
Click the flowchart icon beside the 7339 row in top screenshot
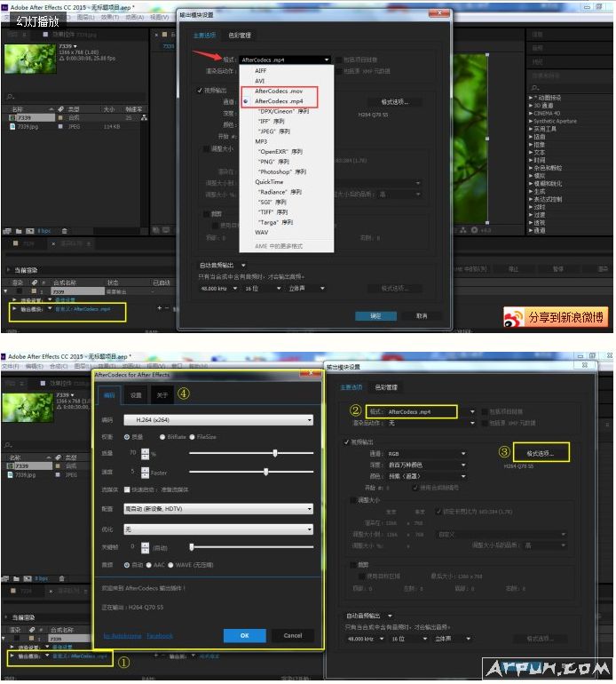(144, 118)
